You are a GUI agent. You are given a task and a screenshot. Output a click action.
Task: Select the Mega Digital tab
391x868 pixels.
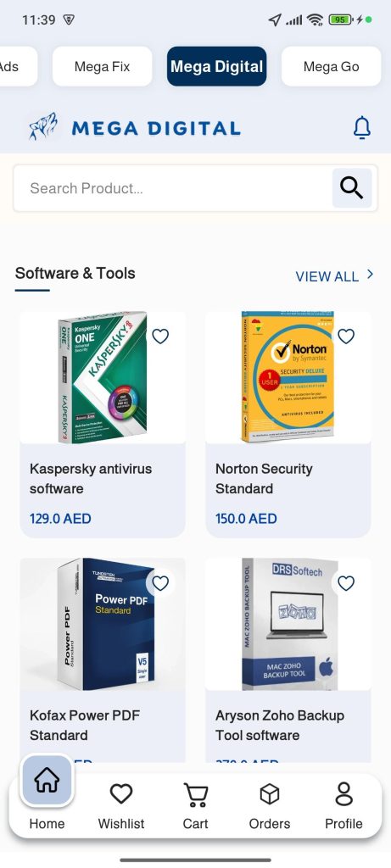[216, 66]
